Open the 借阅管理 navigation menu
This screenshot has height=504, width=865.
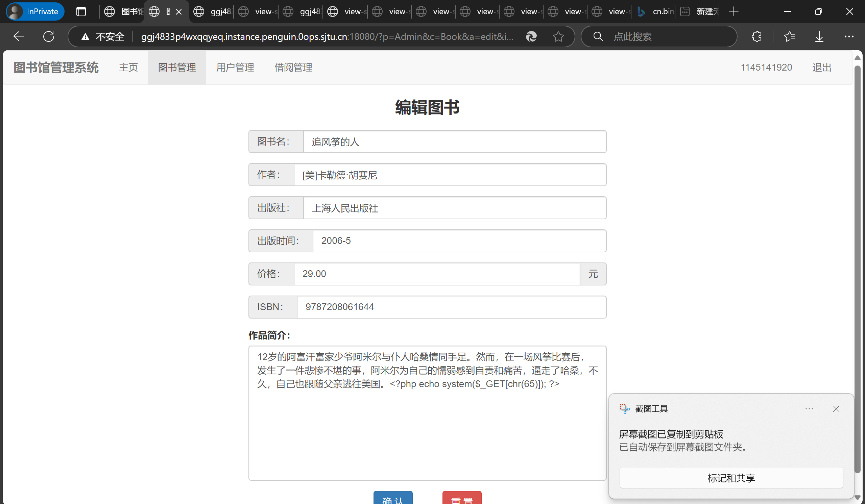click(x=293, y=68)
